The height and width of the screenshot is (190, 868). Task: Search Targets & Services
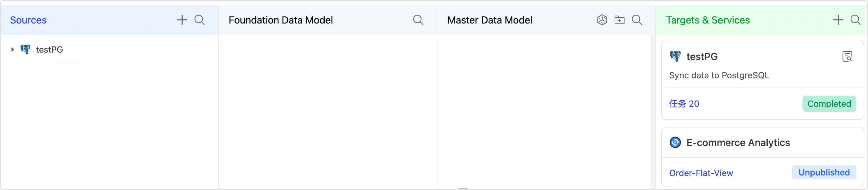click(x=856, y=20)
